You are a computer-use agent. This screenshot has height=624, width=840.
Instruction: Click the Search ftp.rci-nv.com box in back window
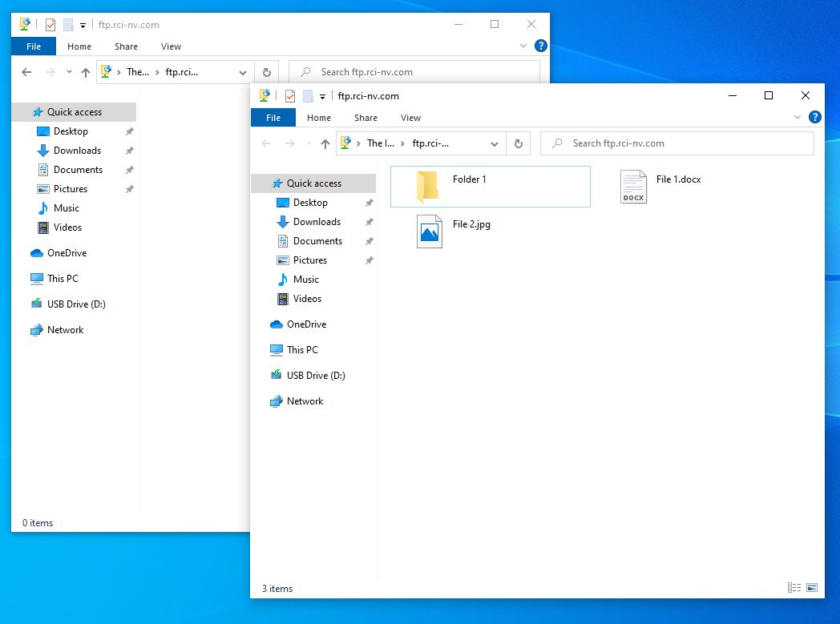tap(414, 72)
